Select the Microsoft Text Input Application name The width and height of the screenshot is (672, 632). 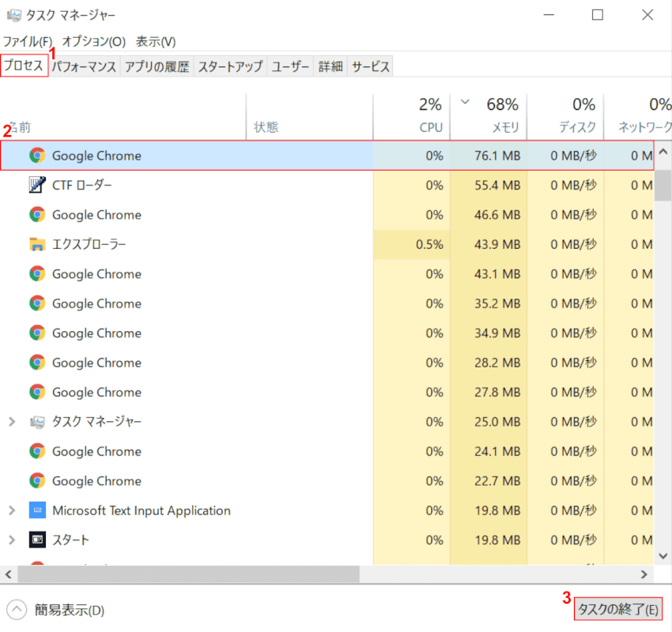pyautogui.click(x=142, y=510)
